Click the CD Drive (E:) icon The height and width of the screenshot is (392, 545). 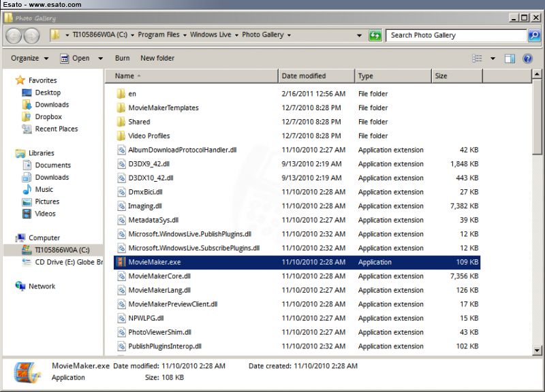click(27, 262)
